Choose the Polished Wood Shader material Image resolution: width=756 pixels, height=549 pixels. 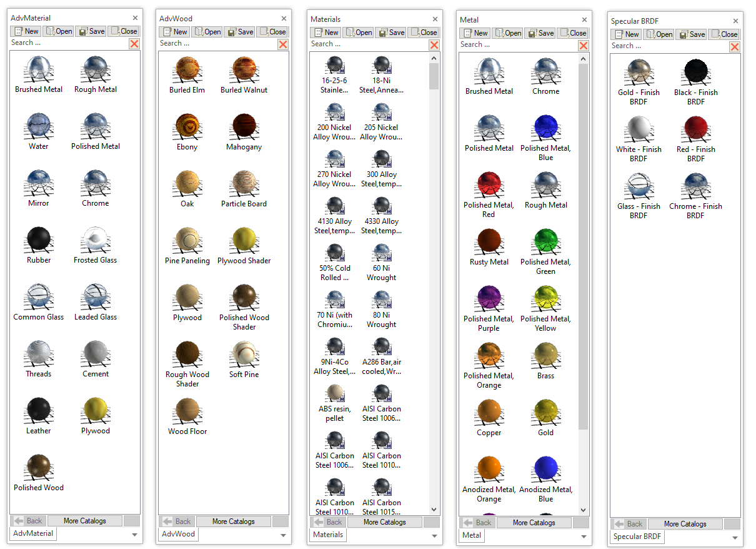[x=244, y=307]
